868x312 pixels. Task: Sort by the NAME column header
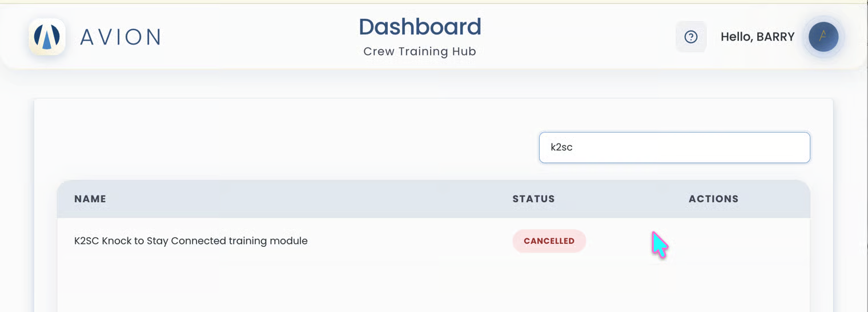90,199
